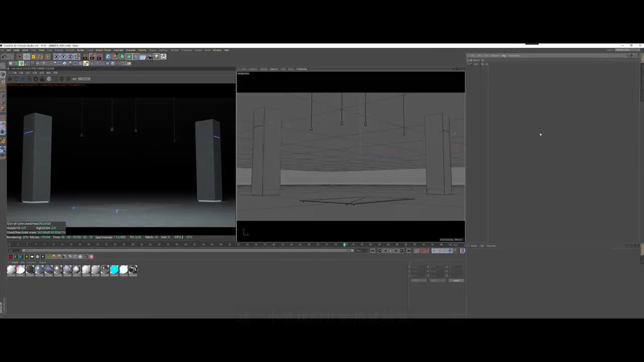Image resolution: width=644 pixels, height=362 pixels.
Task: Open the Render menu
Action: 80,50
